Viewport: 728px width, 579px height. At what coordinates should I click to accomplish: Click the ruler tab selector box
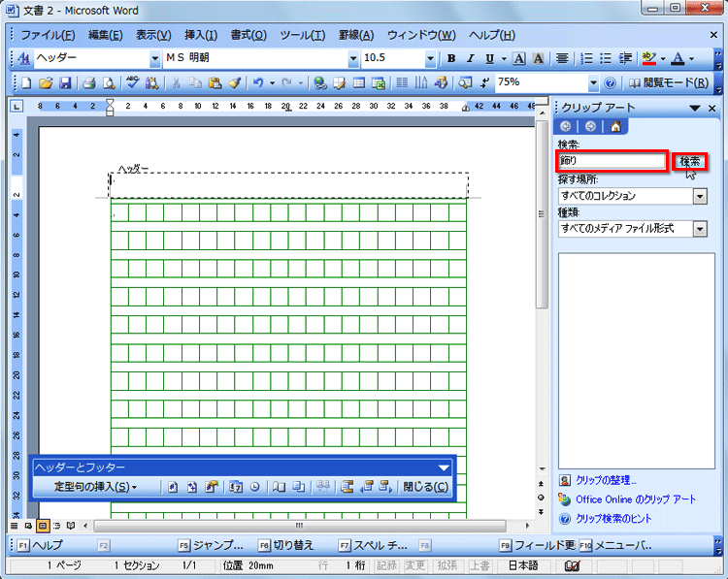coord(17,107)
